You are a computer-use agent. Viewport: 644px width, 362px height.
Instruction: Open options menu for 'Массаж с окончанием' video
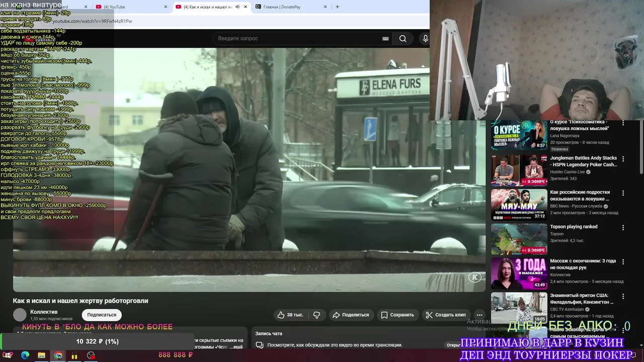623,262
